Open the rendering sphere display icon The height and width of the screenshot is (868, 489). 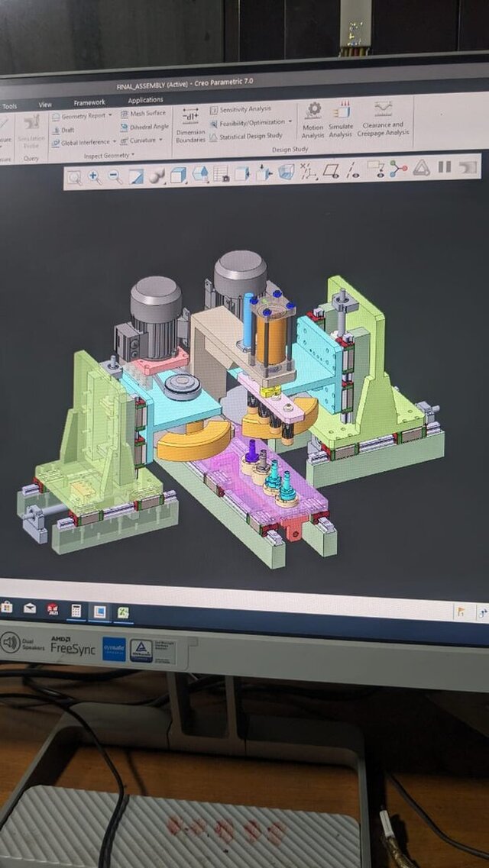[x=157, y=176]
